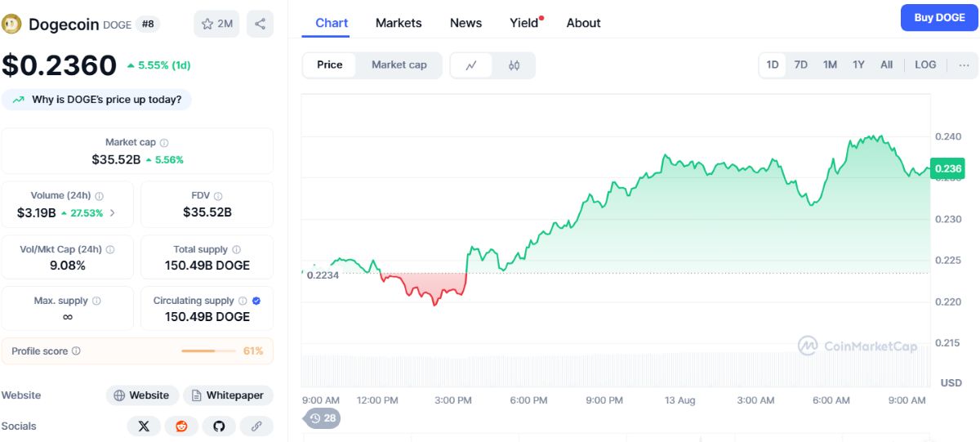Click the chain link social icon
The image size is (980, 442).
[256, 426]
